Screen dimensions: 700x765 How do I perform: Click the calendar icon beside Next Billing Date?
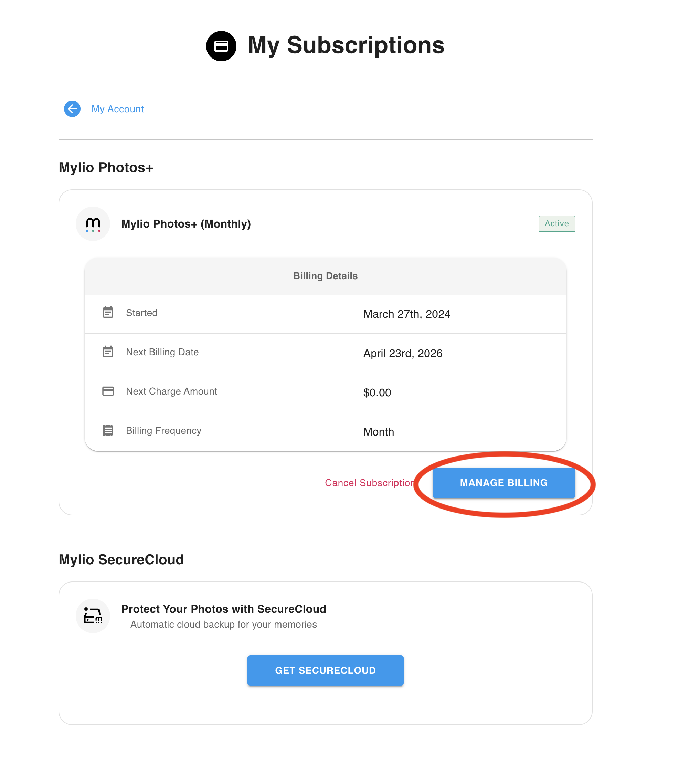[108, 352]
